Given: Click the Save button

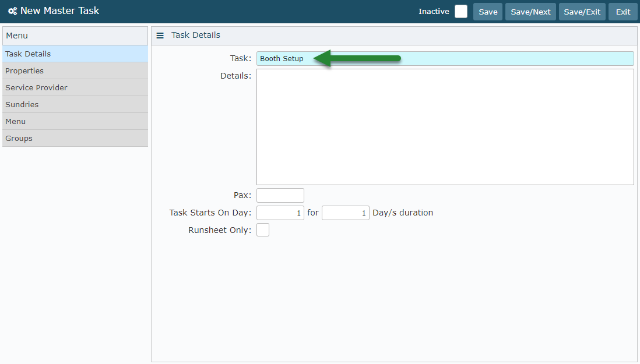Looking at the screenshot, I should click(x=488, y=12).
